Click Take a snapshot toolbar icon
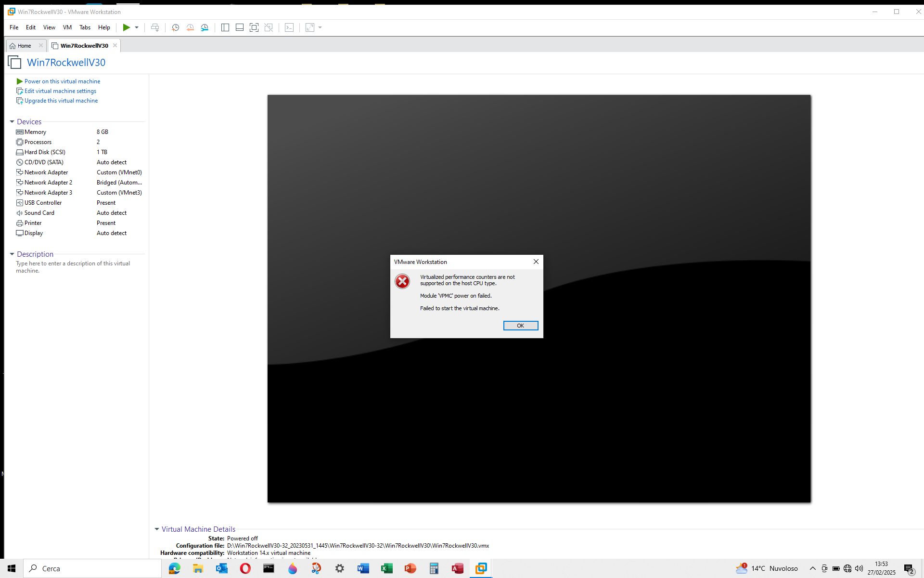Viewport: 924px width, 578px height. (x=175, y=27)
